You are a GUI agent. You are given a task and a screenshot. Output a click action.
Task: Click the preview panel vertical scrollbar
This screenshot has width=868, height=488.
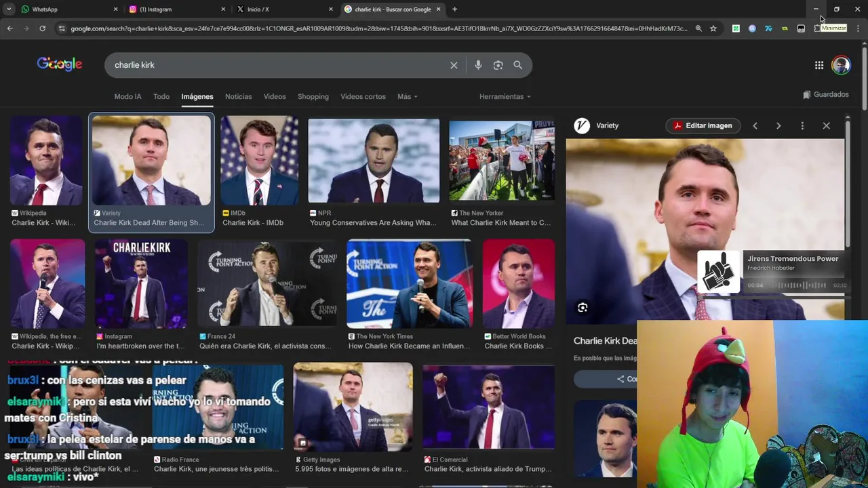click(848, 184)
